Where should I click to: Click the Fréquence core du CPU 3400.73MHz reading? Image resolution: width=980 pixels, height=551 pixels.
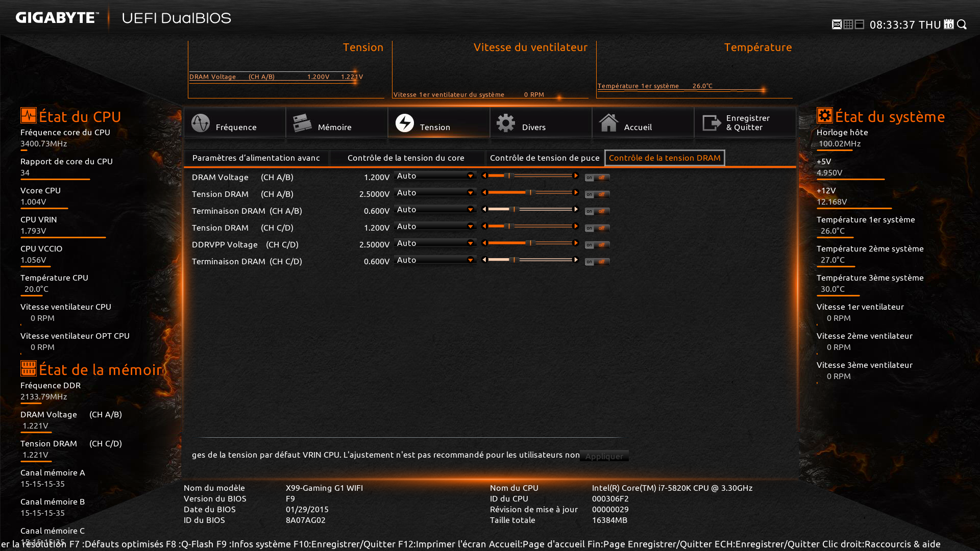coord(44,144)
